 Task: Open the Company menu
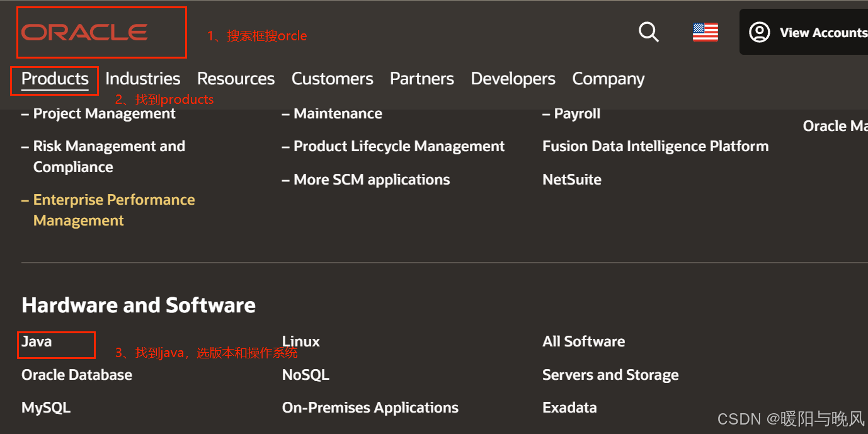(x=608, y=79)
